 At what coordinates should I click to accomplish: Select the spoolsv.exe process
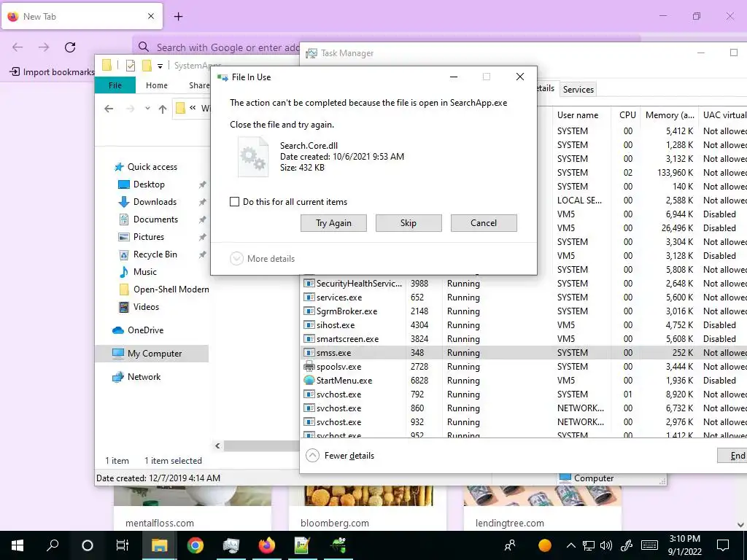(524, 367)
